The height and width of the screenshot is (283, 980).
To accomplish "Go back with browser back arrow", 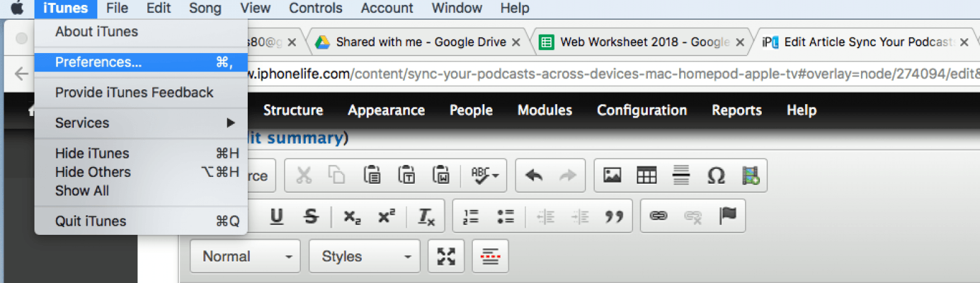I will point(21,74).
